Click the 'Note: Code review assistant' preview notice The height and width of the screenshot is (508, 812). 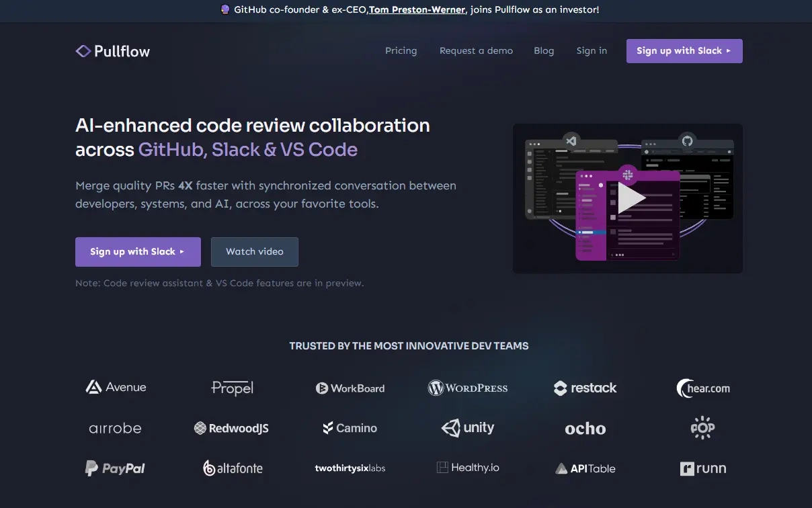point(219,283)
